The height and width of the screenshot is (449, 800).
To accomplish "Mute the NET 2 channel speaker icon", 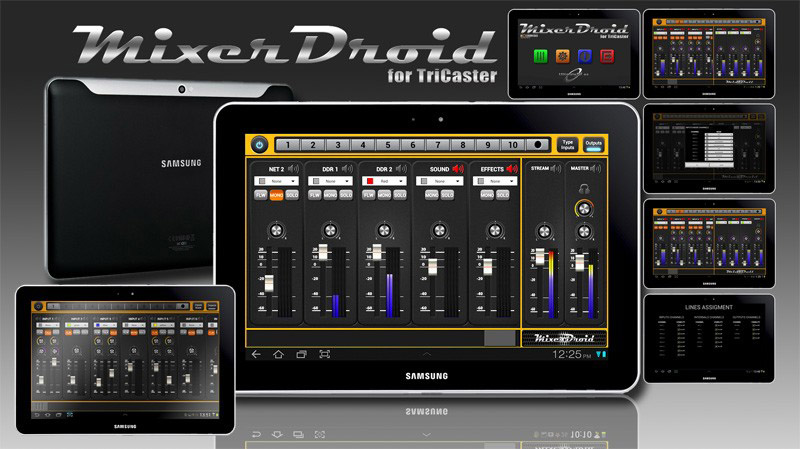I will click(293, 168).
